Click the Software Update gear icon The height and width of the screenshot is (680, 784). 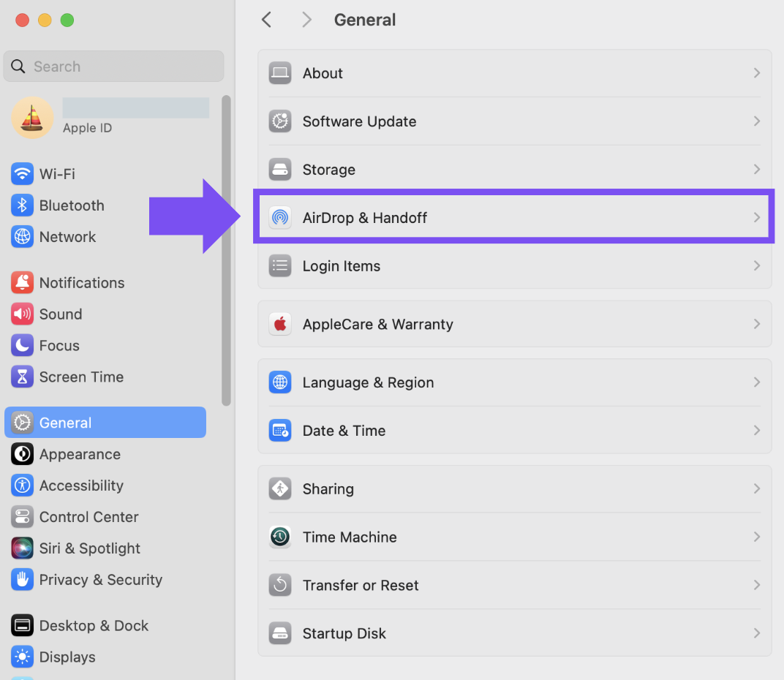pyautogui.click(x=280, y=121)
